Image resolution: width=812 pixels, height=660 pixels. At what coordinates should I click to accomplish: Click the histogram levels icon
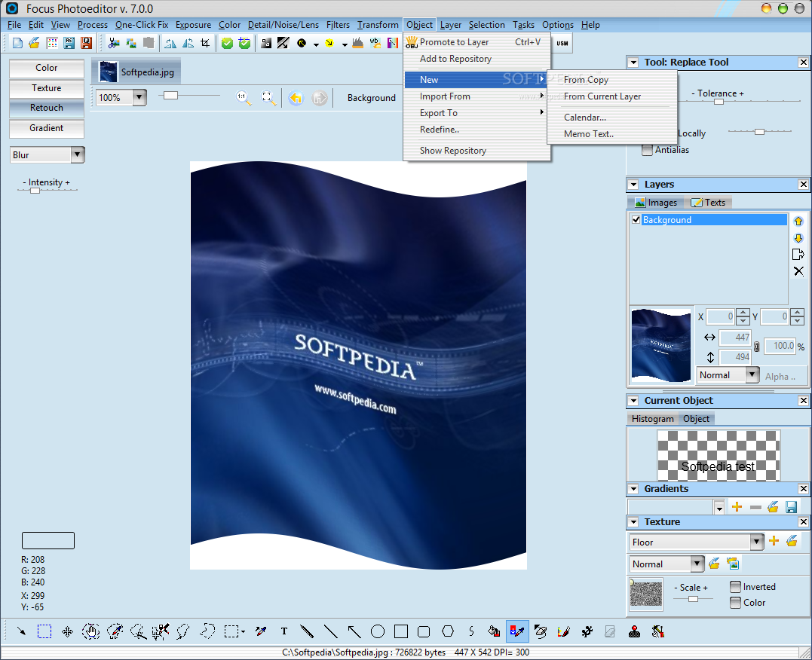357,43
